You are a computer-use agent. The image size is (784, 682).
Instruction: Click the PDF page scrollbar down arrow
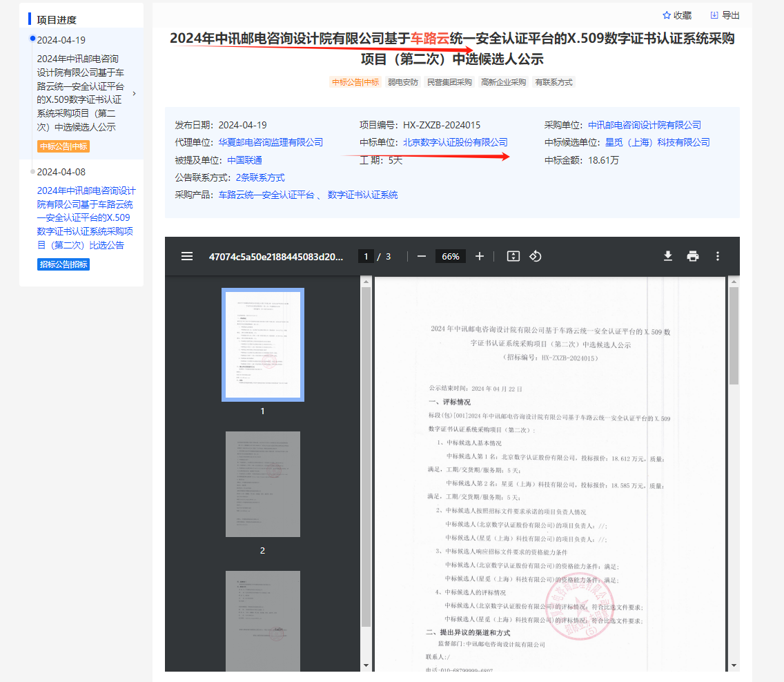(734, 665)
